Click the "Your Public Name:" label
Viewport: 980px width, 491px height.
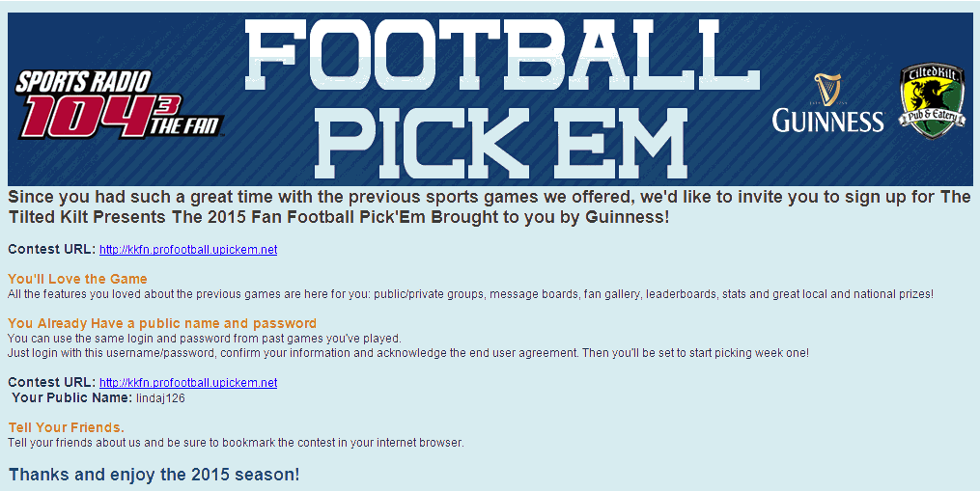pos(71,397)
